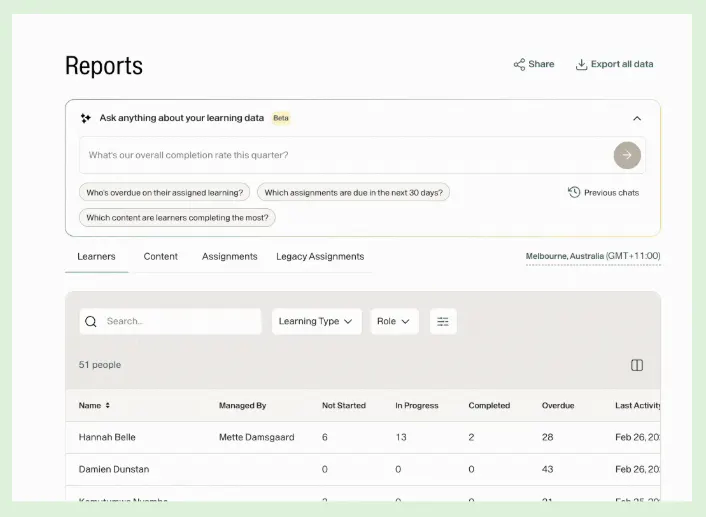Click the Export all data download icon

pyautogui.click(x=581, y=64)
